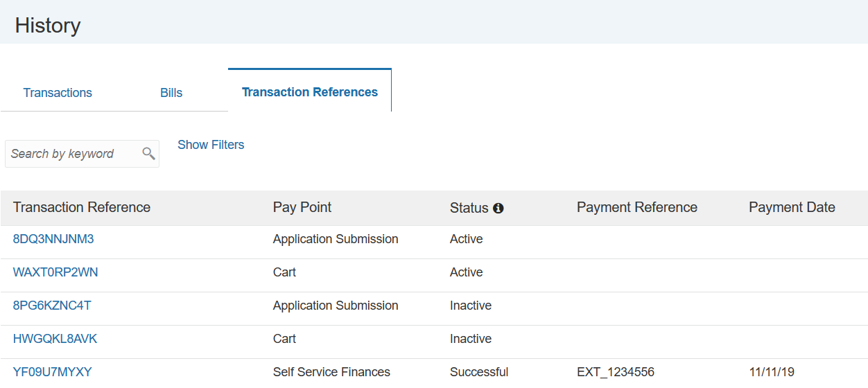Open the Bills tab
This screenshot has width=868, height=388.
[x=171, y=93]
